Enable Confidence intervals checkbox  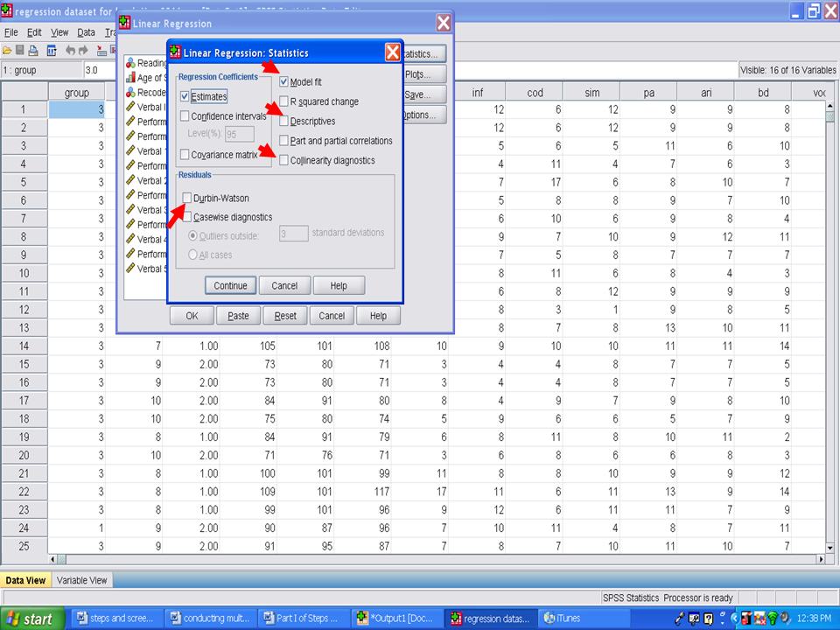click(x=185, y=115)
